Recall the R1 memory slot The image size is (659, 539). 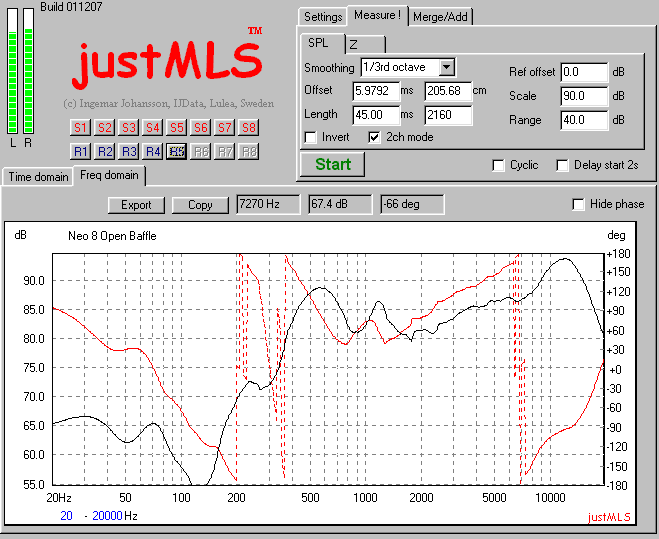[80, 151]
